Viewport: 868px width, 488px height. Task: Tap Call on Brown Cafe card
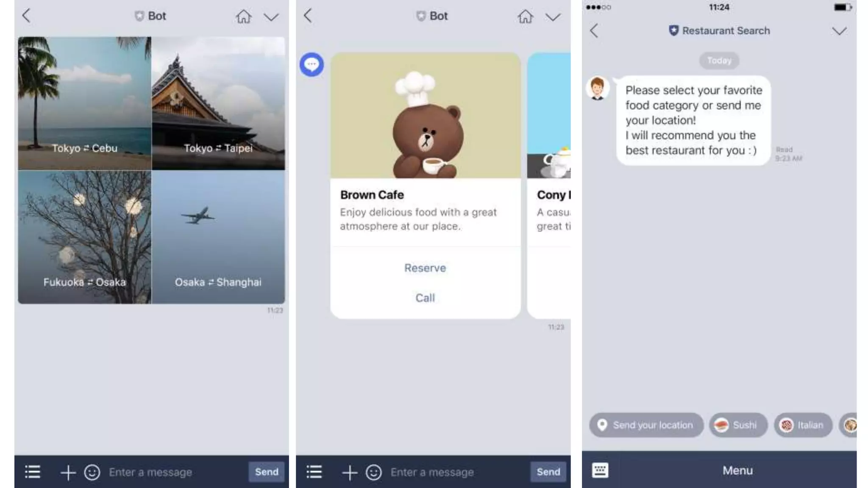425,298
